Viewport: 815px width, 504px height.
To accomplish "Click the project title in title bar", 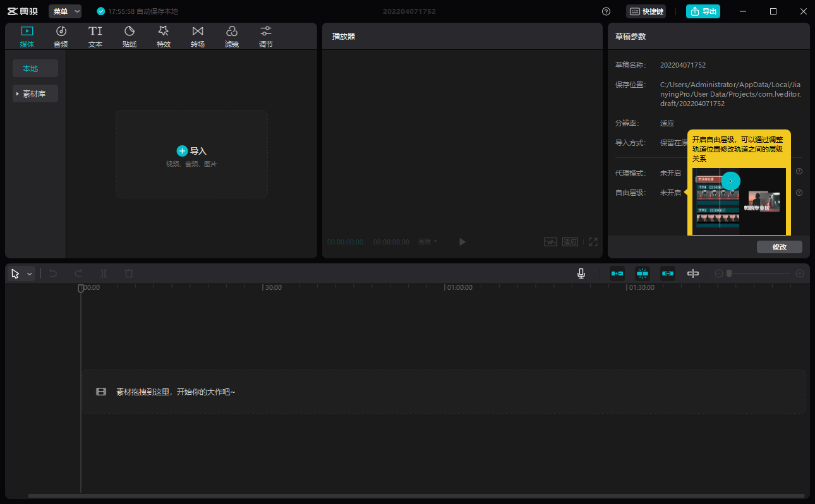I will pos(409,11).
